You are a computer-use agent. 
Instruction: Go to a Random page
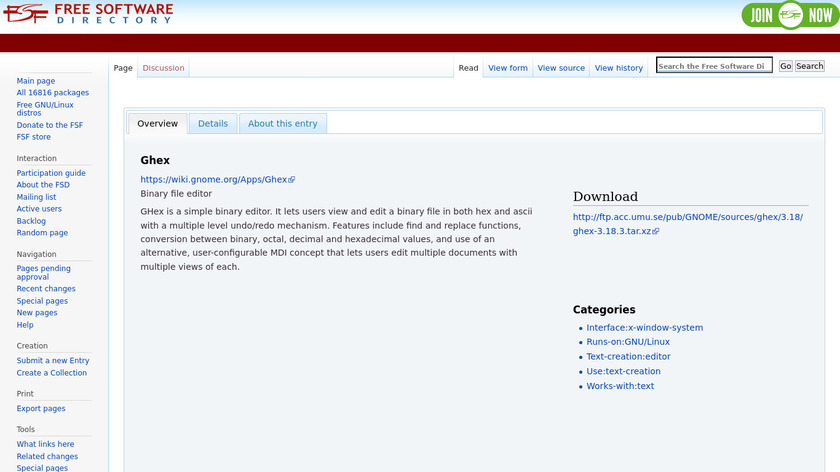coord(42,233)
